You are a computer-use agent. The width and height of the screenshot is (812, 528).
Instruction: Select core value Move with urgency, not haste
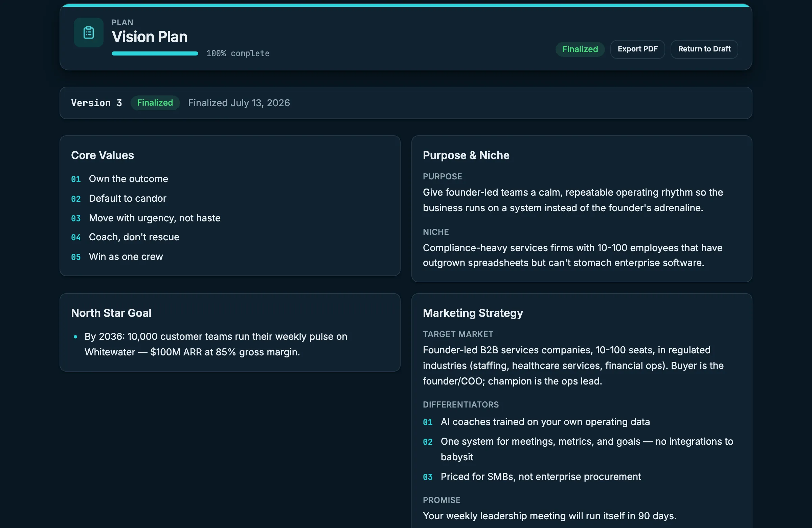[155, 218]
